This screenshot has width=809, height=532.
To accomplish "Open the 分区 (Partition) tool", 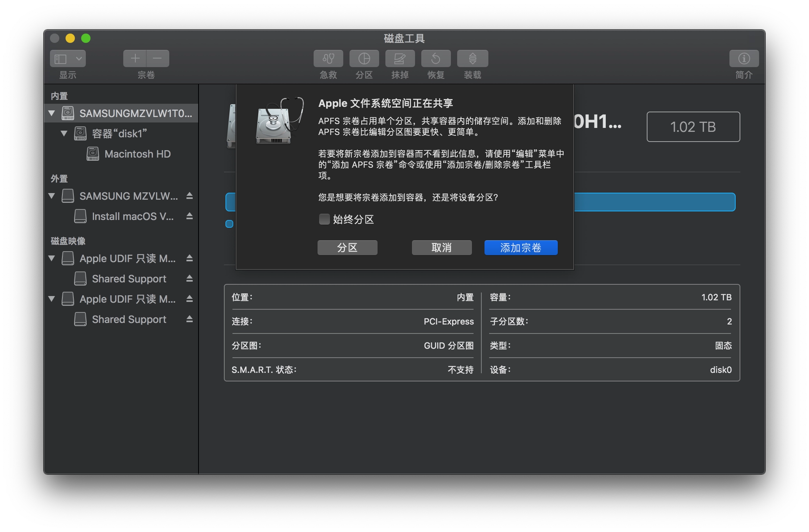I will coord(364,58).
